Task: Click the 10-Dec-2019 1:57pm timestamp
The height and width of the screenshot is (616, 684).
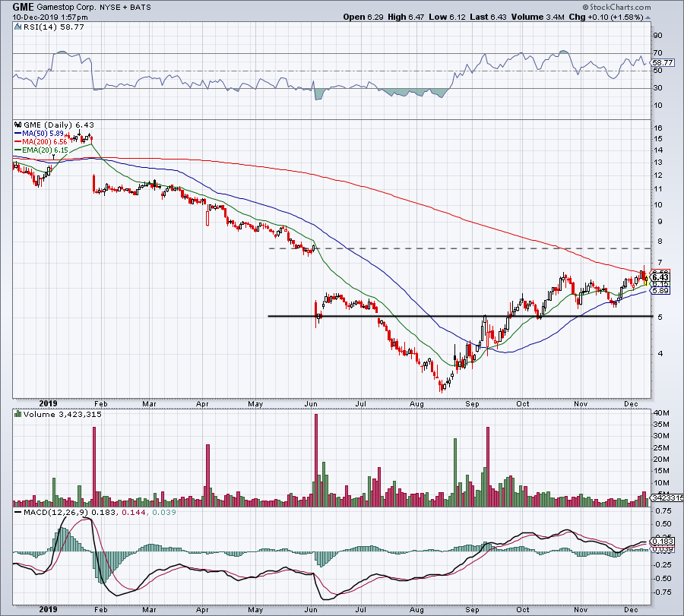Action: (x=49, y=17)
